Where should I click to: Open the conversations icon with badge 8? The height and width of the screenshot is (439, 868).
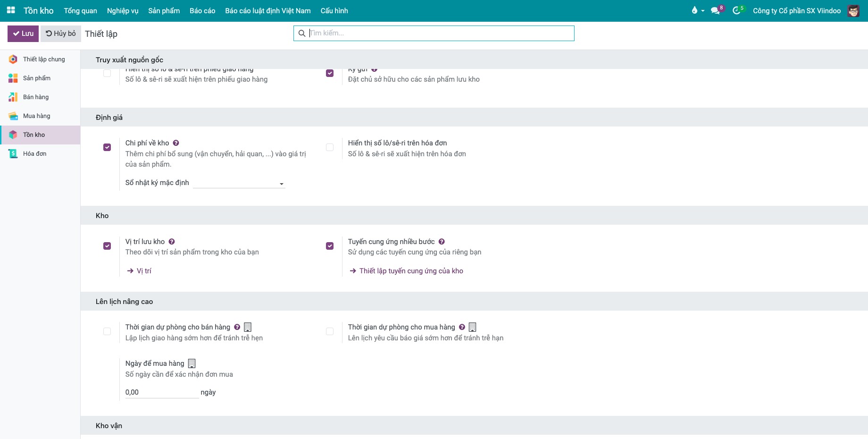(716, 10)
